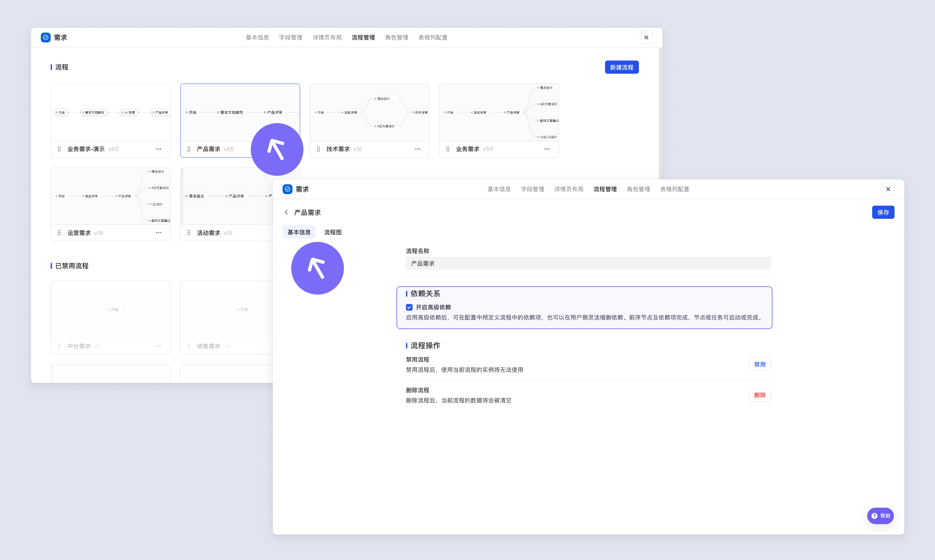The height and width of the screenshot is (560, 935).
Task: Open 角色管理 tab in back window header
Action: (x=397, y=37)
